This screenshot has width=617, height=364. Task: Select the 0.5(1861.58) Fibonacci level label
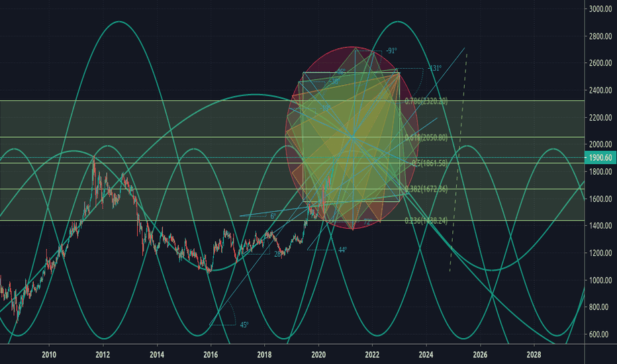coord(429,163)
